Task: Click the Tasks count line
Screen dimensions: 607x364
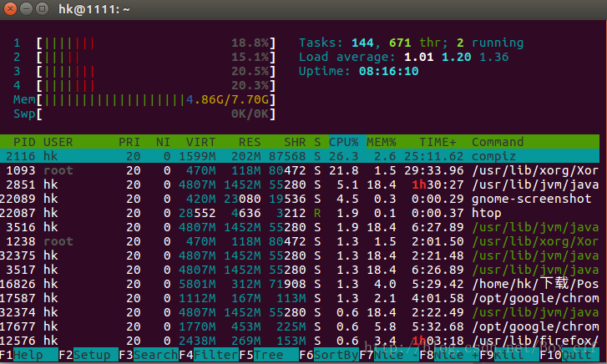Action: (x=411, y=43)
